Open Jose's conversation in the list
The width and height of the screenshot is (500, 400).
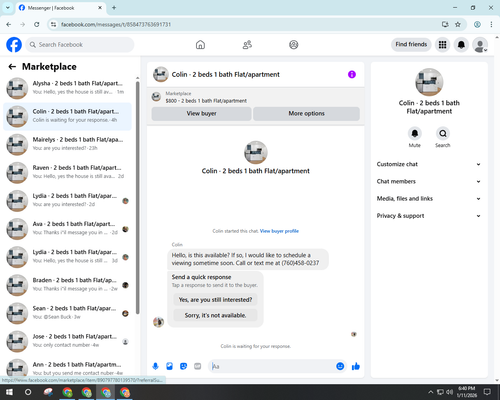[67, 342]
